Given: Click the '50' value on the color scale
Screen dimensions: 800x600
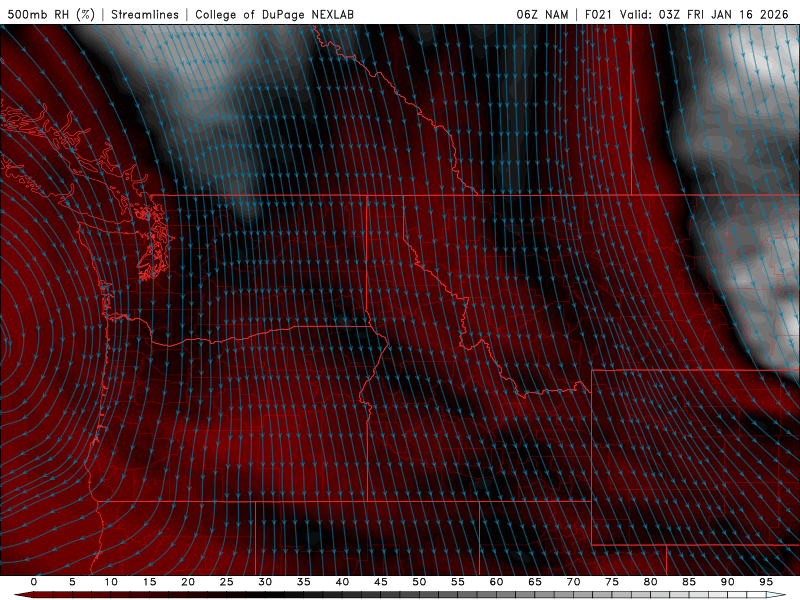Looking at the screenshot, I should coord(419,582).
